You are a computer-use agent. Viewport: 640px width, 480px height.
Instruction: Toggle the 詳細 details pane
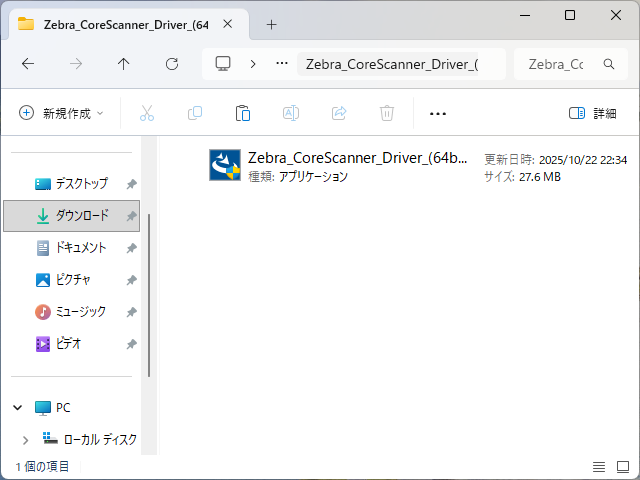(592, 113)
